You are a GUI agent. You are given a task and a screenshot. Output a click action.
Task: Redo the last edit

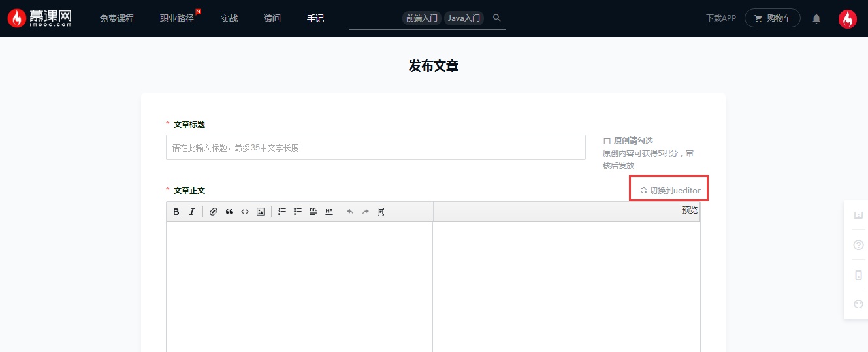(x=366, y=212)
